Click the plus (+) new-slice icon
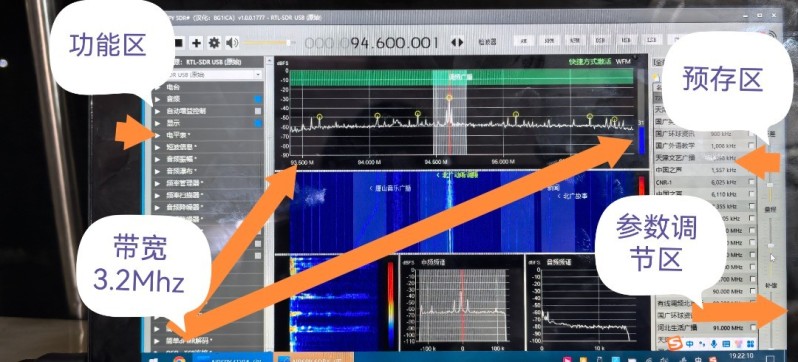Viewport: 798px width, 362px height. pyautogui.click(x=196, y=43)
